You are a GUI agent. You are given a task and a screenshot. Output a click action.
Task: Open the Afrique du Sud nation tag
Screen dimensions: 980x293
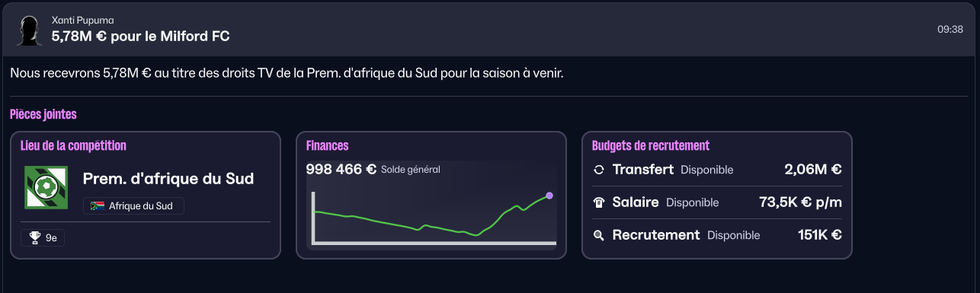pyautogui.click(x=133, y=206)
